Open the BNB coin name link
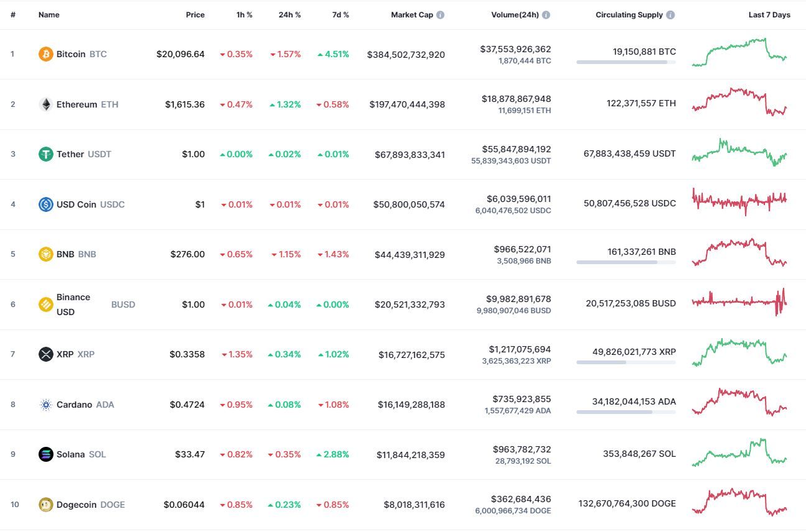 [65, 254]
